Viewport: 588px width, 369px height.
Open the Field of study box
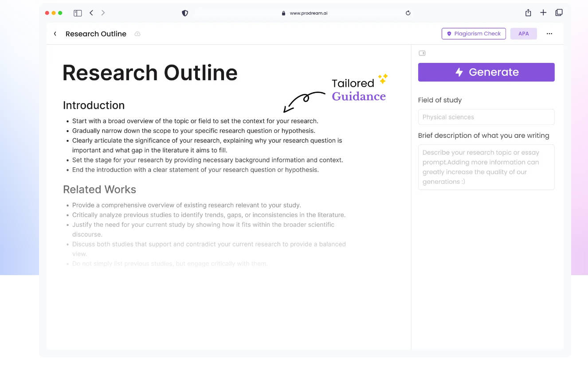coord(486,117)
